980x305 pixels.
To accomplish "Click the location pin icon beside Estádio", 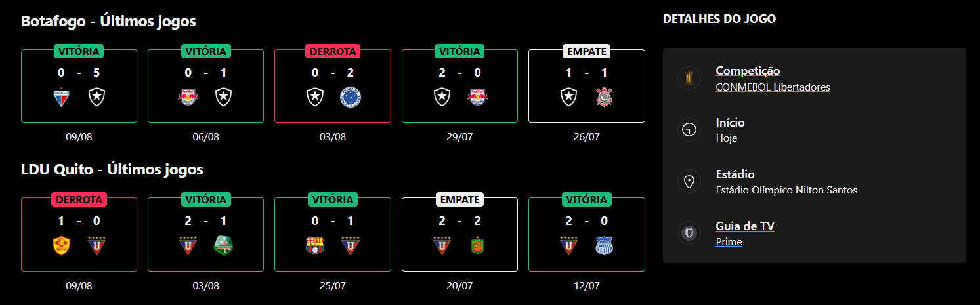I will (x=689, y=182).
